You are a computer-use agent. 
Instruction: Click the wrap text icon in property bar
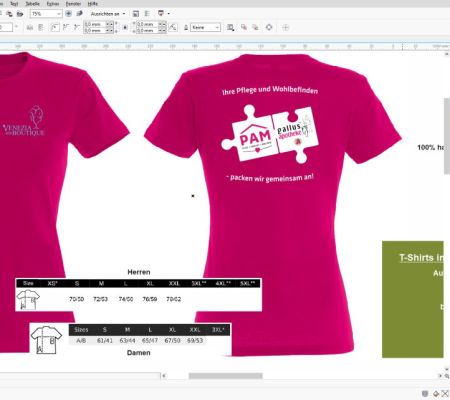click(x=230, y=27)
